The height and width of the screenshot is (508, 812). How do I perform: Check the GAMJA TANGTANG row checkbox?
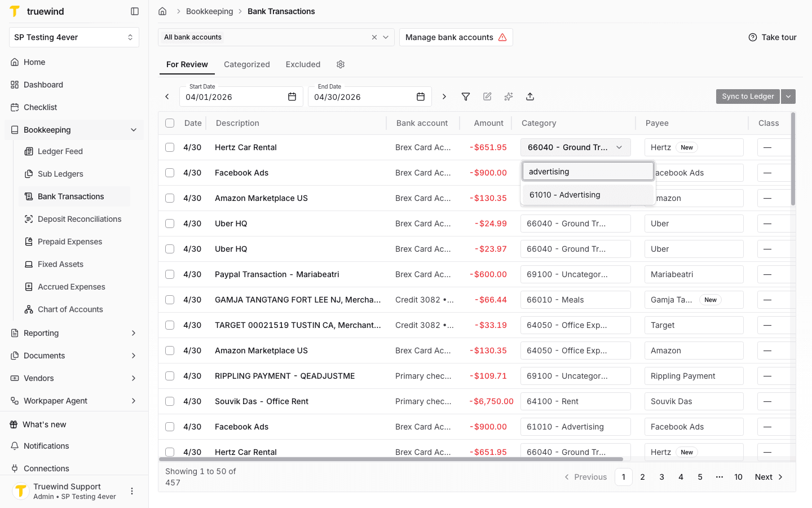pyautogui.click(x=170, y=300)
